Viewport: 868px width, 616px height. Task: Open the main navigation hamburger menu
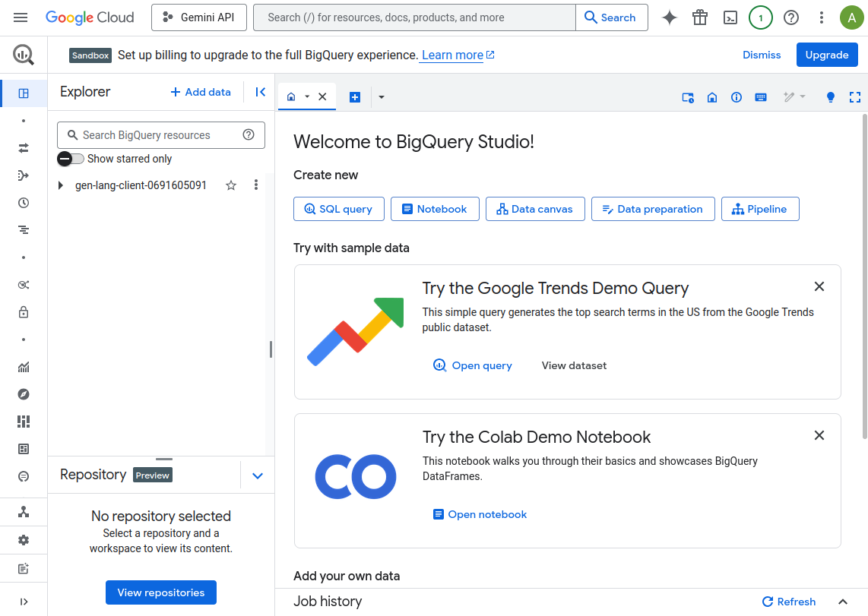(21, 17)
